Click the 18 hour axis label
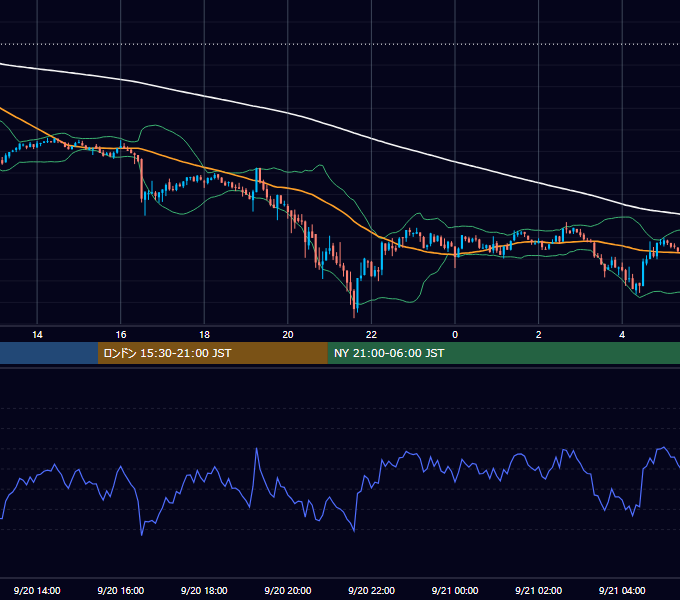The width and height of the screenshot is (680, 600). point(204,335)
